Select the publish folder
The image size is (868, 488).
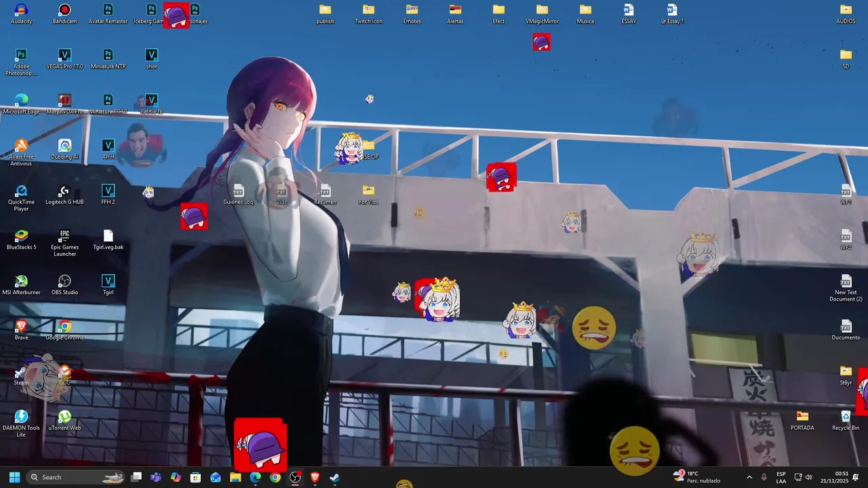click(325, 14)
